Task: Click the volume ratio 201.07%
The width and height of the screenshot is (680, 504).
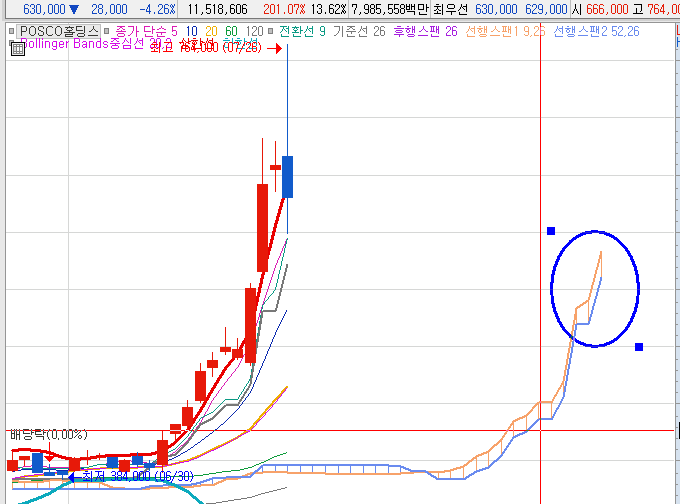Action: tap(284, 9)
